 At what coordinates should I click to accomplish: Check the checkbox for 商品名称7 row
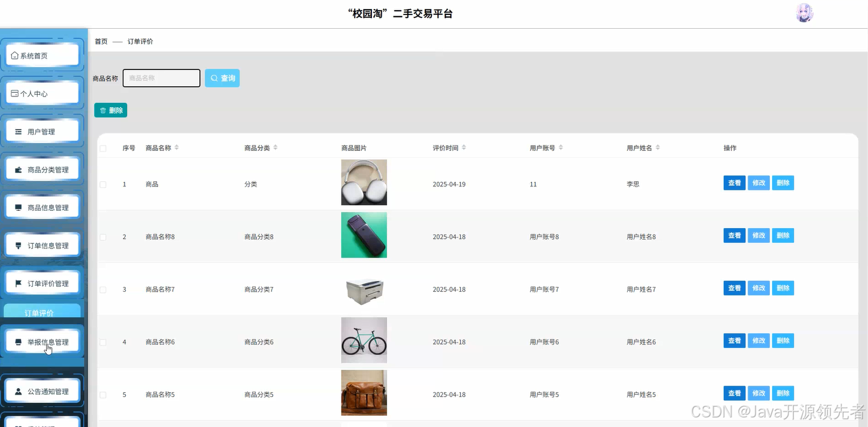tap(102, 288)
